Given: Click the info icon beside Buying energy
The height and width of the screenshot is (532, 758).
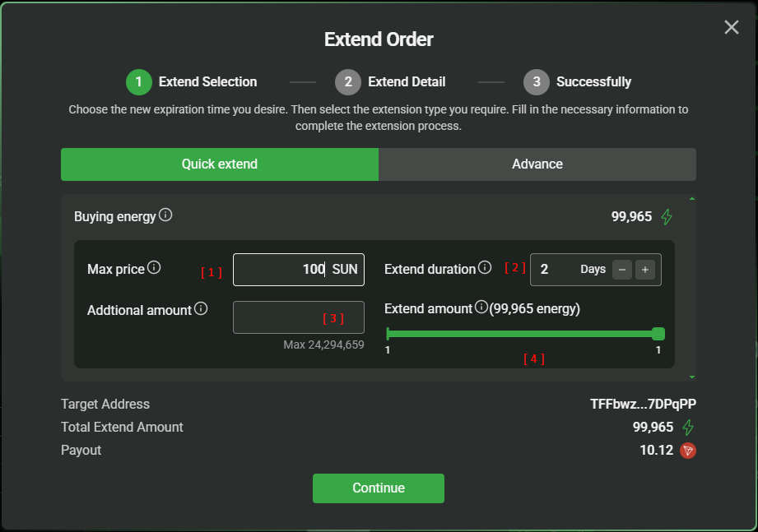Looking at the screenshot, I should pos(165,215).
